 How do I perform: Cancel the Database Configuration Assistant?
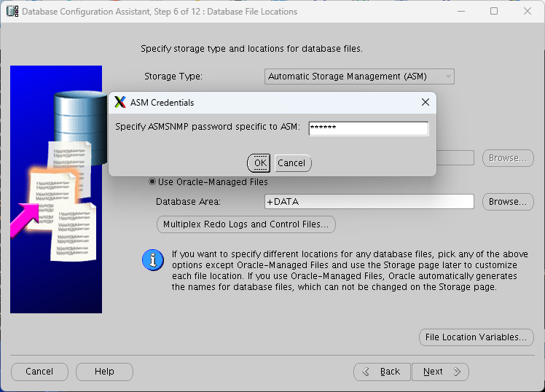[39, 372]
